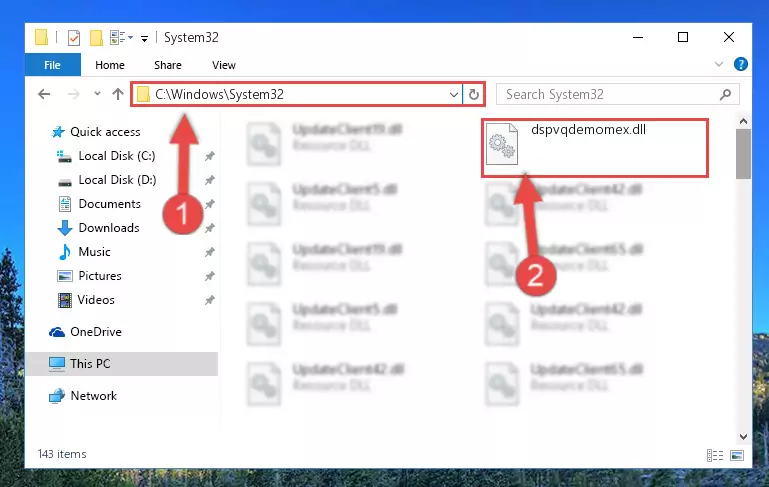Unpin Local Disk (C:) via pin icon
Viewport: 769px width, 487px height.
(x=209, y=156)
